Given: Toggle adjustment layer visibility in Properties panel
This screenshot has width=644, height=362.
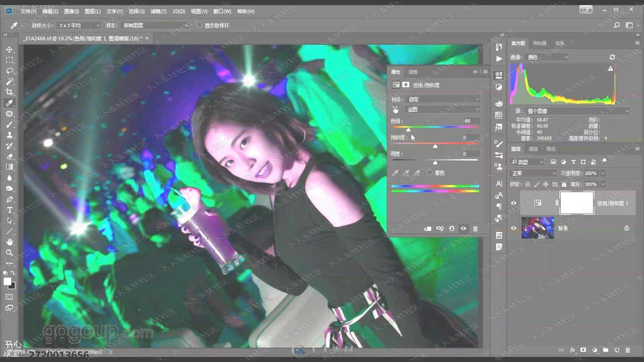Looking at the screenshot, I should point(463,229).
